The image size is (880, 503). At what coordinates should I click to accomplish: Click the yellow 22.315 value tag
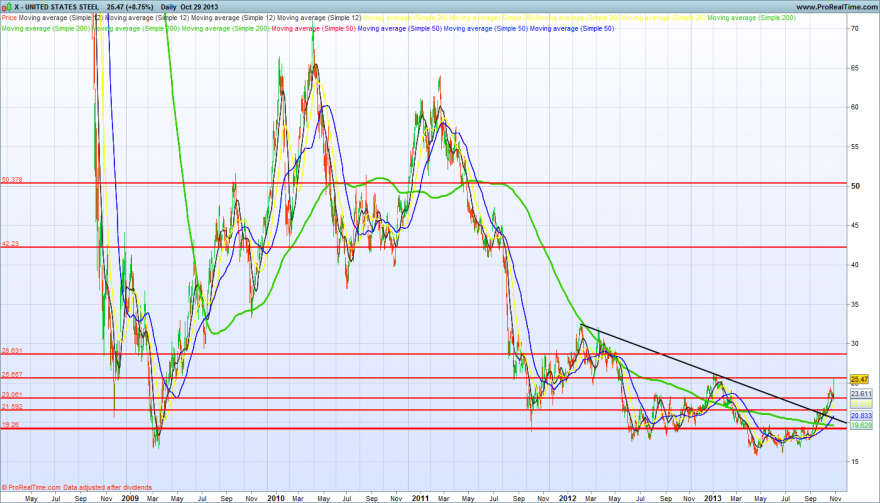pos(861,404)
